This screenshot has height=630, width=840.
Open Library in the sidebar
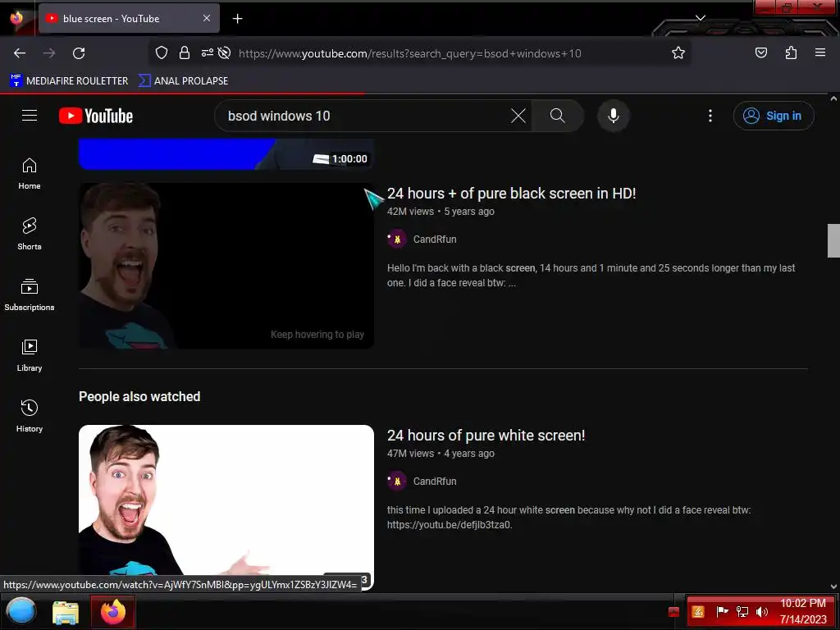[30, 356]
